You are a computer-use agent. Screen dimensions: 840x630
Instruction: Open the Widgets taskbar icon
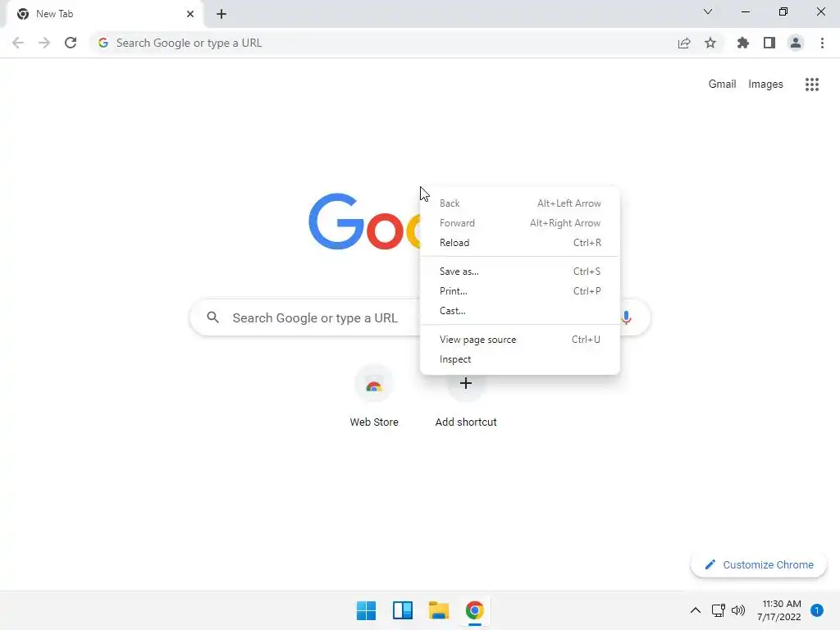[402, 610]
